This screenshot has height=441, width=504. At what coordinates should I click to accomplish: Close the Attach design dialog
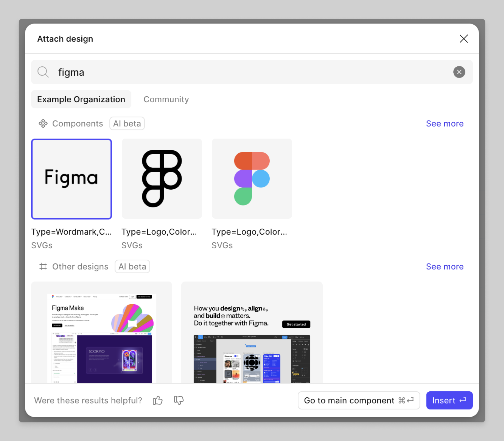[464, 39]
